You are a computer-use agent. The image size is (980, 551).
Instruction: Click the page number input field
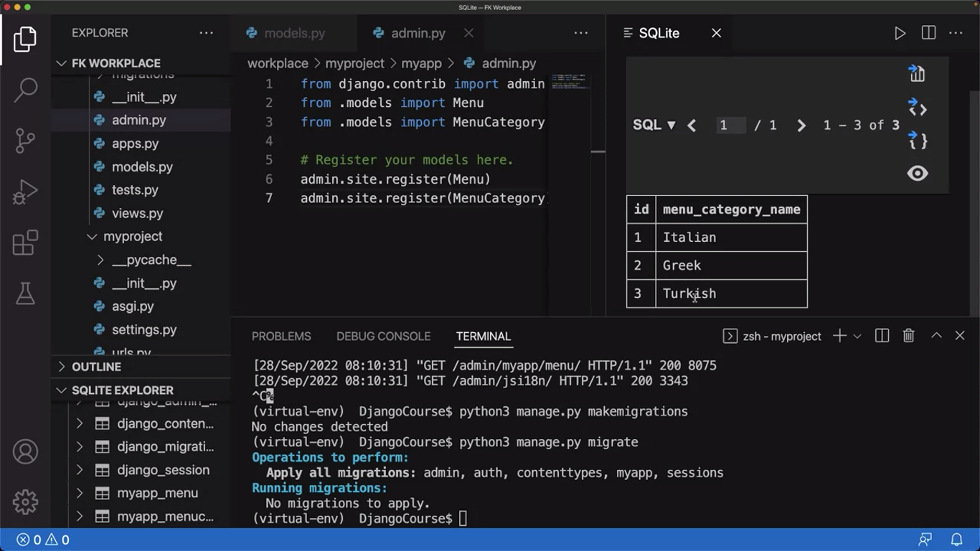[x=730, y=126]
